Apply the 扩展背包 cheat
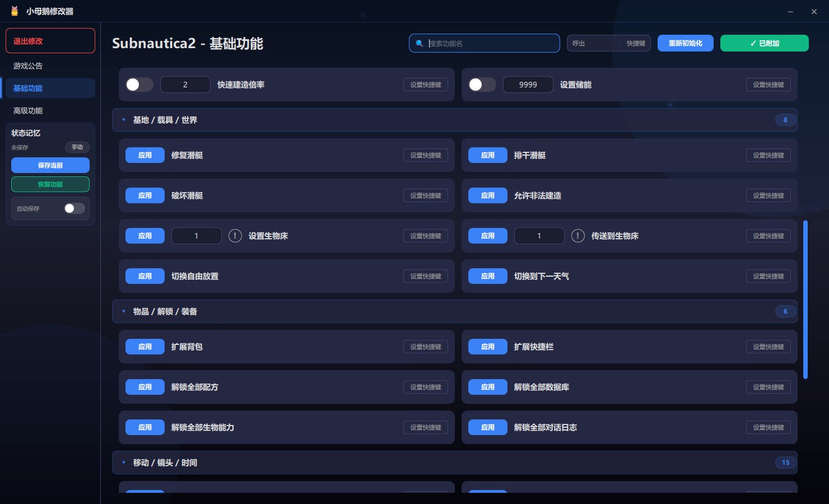 tap(145, 347)
